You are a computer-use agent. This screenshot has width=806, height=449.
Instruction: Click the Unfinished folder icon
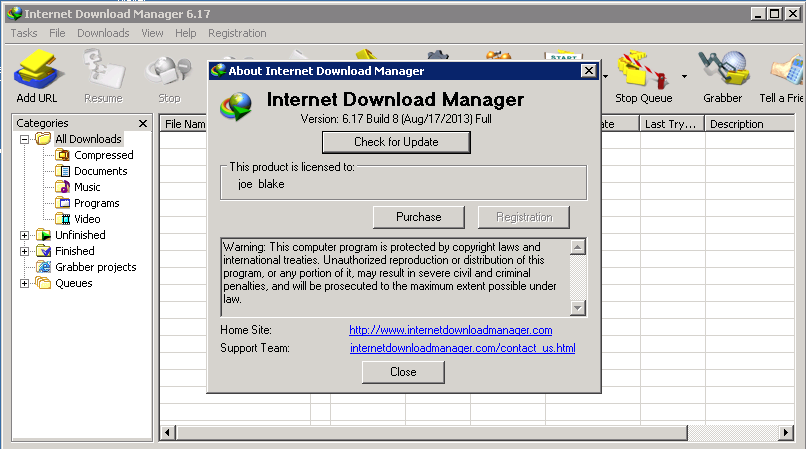pos(44,235)
